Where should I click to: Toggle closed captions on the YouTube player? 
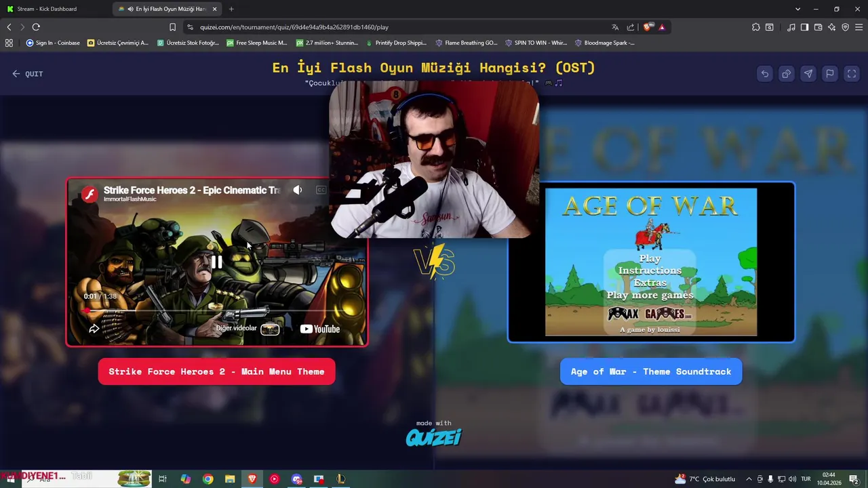tap(321, 190)
